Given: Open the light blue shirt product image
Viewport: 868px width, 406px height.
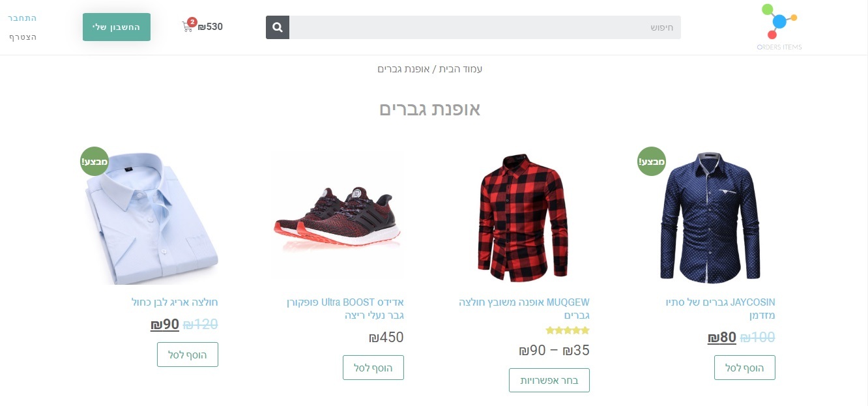Looking at the screenshot, I should click(x=151, y=217).
